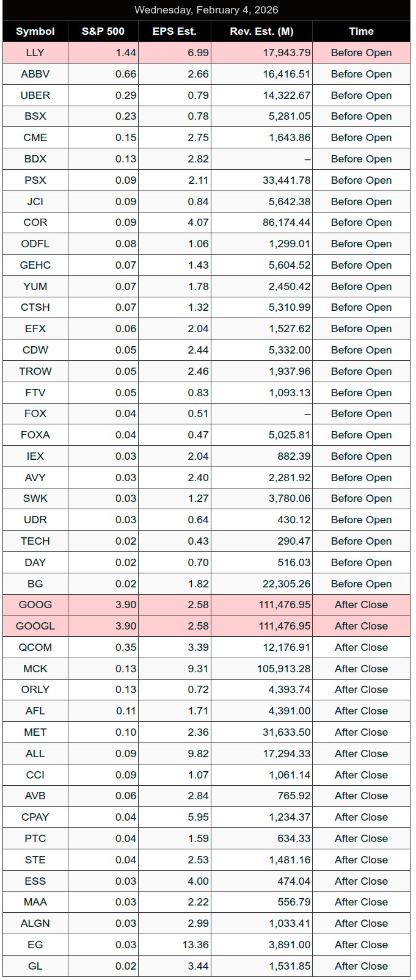This screenshot has width=416, height=980.
Task: Select the ALGN ticker symbol
Action: point(35,923)
